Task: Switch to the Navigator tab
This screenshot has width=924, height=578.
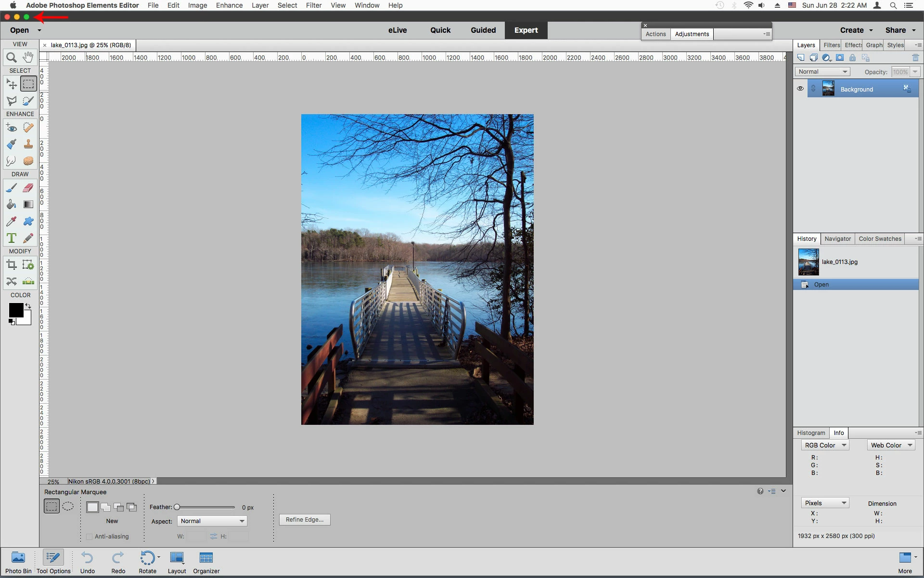Action: pos(837,238)
